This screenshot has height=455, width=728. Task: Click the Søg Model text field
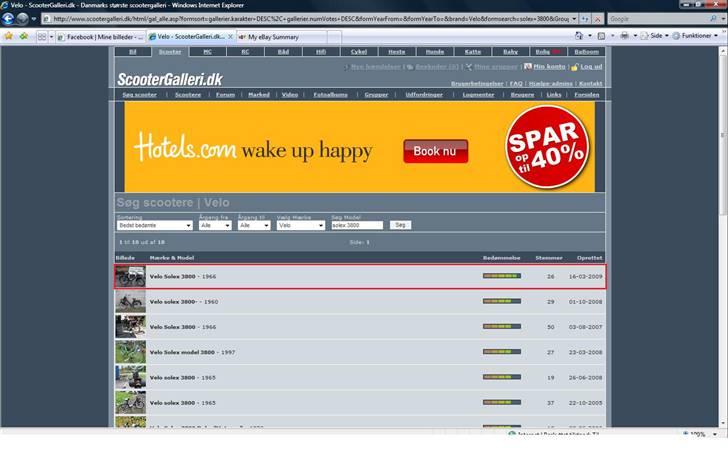click(357, 226)
